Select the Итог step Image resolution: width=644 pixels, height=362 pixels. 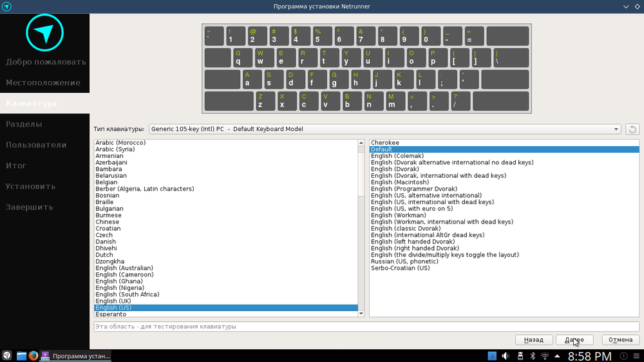tap(45, 166)
